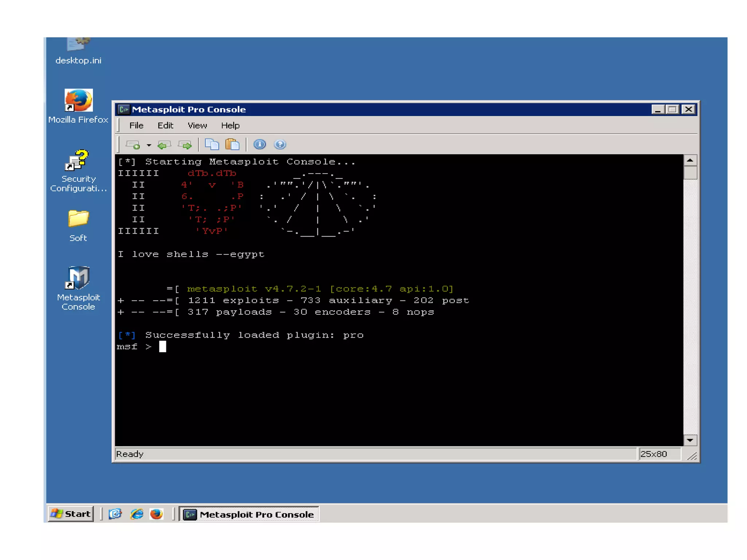Select the Soft folder on the desktop
This screenshot has height=560, width=747.
[x=78, y=225]
